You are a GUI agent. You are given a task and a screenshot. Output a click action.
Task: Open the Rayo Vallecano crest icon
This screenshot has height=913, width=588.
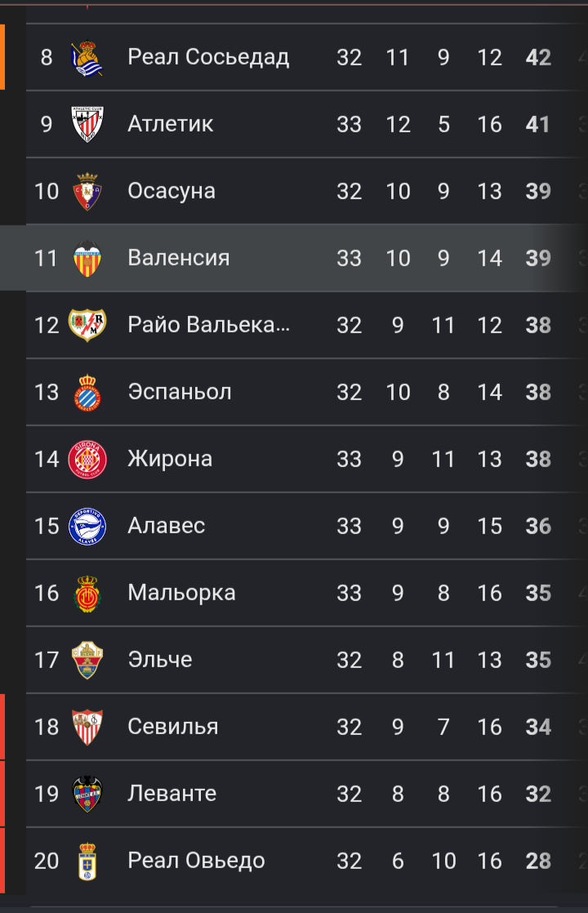point(87,325)
